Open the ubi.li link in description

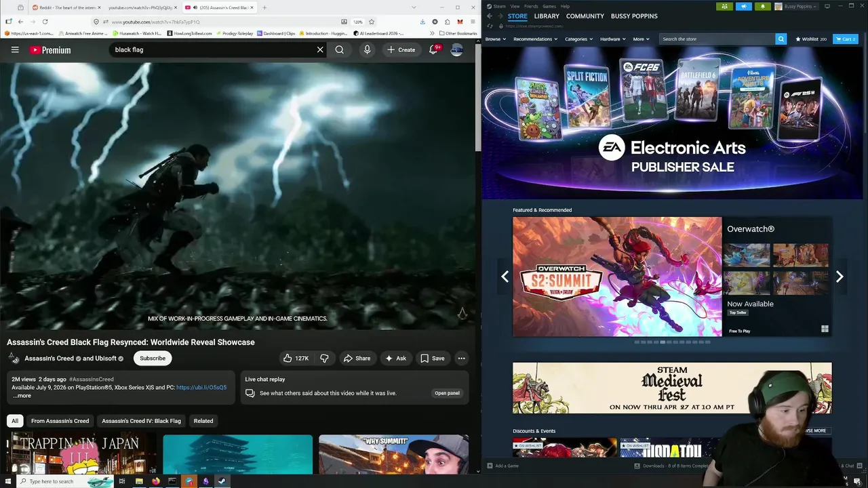pyautogui.click(x=201, y=388)
